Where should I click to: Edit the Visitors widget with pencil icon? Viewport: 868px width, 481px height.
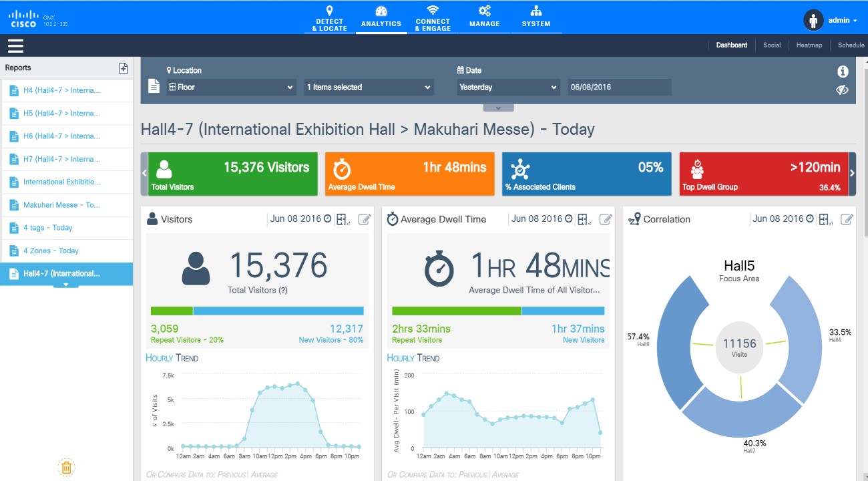coord(365,219)
